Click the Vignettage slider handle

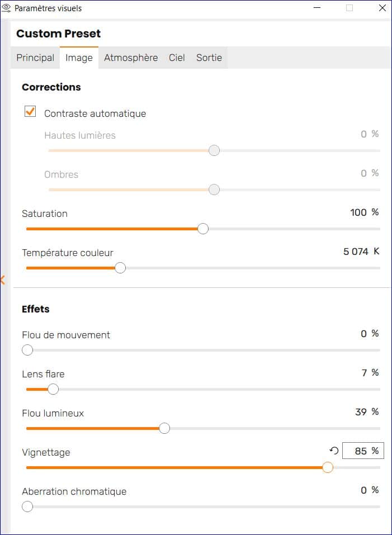tap(328, 467)
